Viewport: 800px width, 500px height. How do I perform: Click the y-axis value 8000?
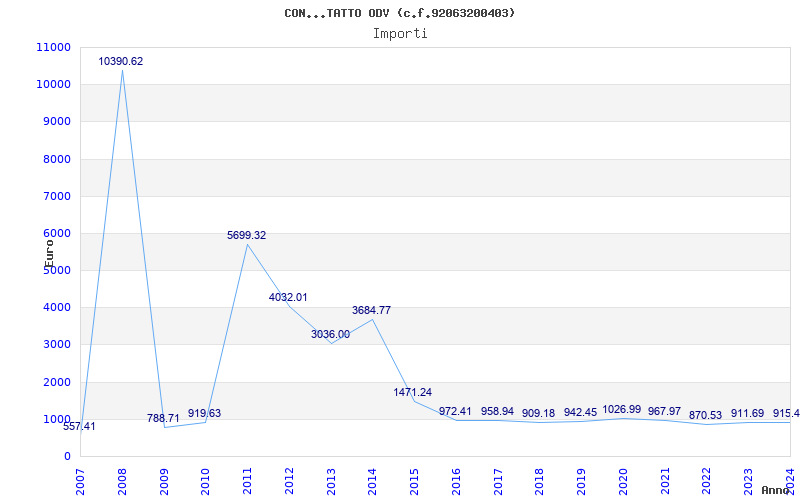(56, 159)
